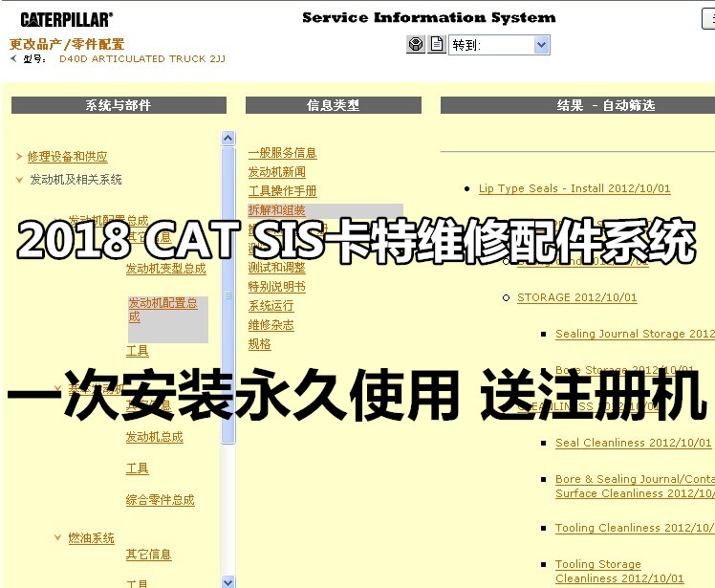Screen dimensions: 715x588
Task: Collapse the 燃油系统 tree arrow
Action: 57,538
